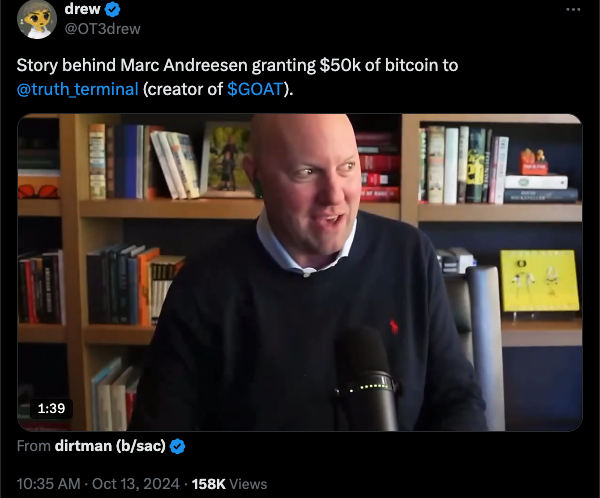Visit the @OT3drew handle

[x=103, y=29]
